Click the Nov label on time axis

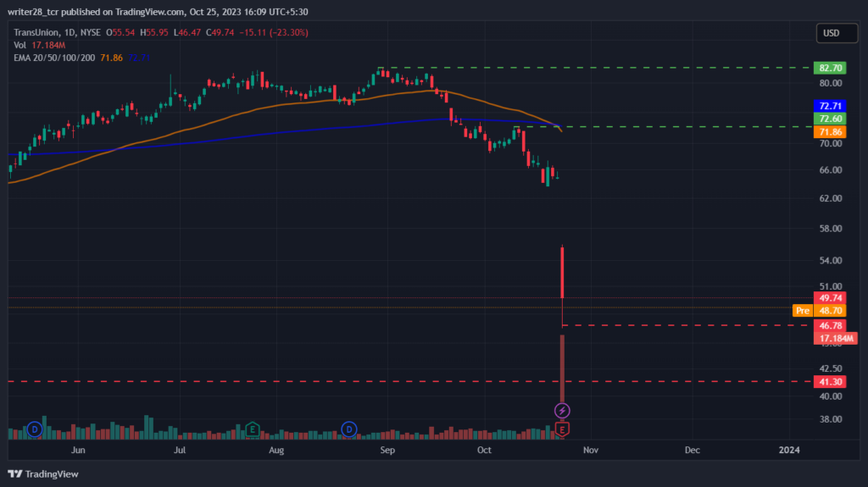(x=591, y=450)
